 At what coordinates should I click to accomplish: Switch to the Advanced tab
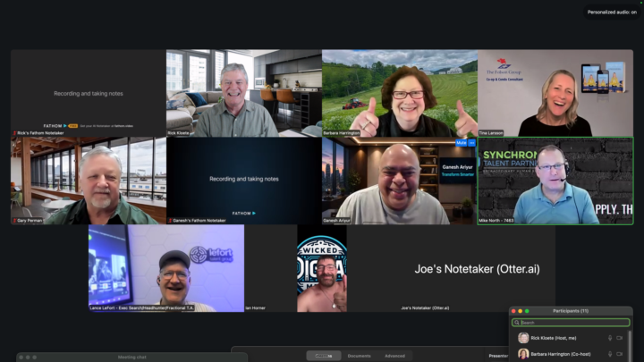[394, 356]
